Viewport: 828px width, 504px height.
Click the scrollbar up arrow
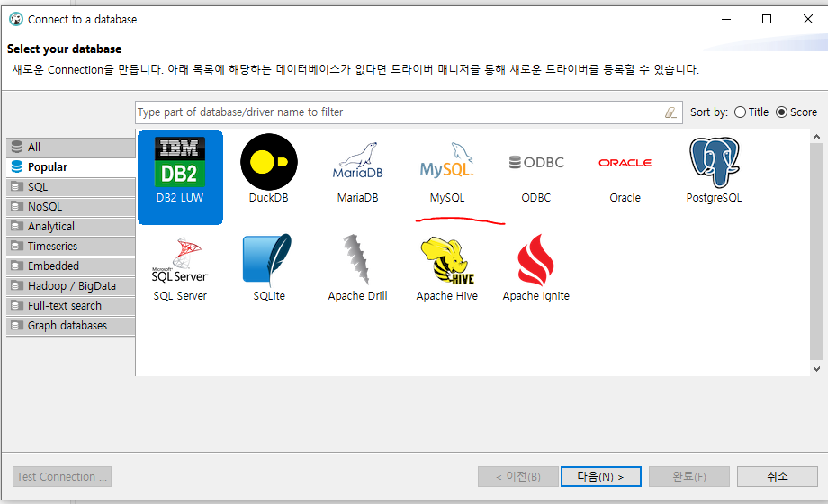point(817,138)
